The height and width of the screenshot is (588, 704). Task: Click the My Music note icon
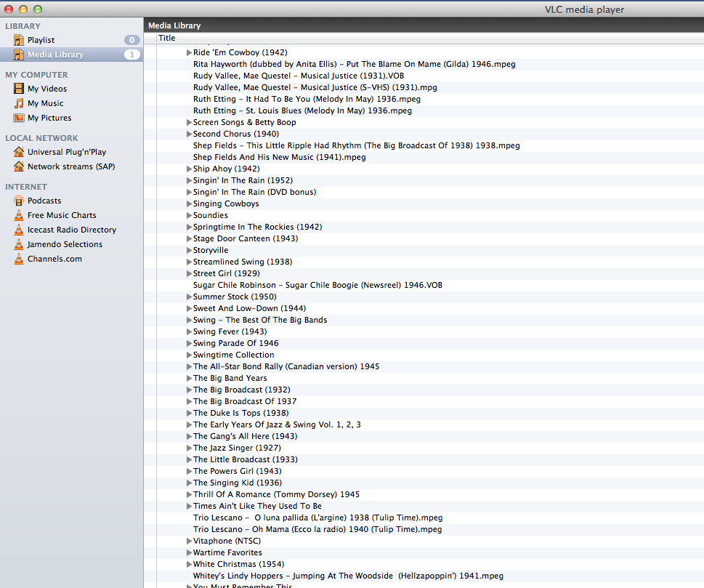19,103
